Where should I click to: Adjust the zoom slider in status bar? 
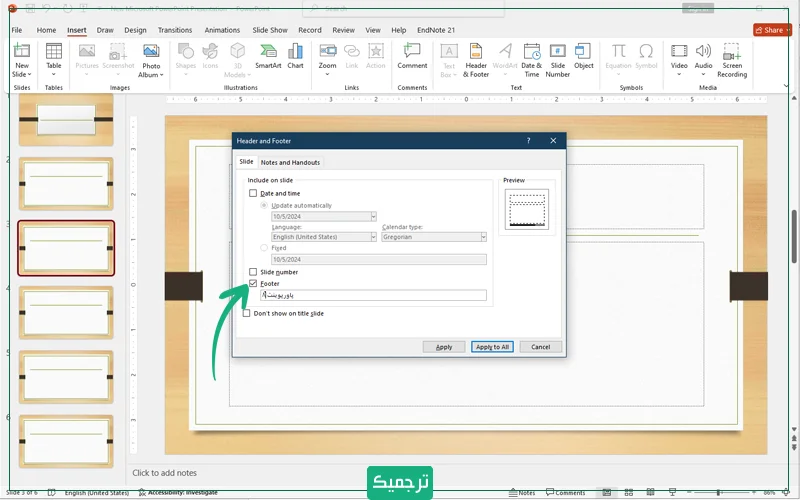pyautogui.click(x=718, y=492)
